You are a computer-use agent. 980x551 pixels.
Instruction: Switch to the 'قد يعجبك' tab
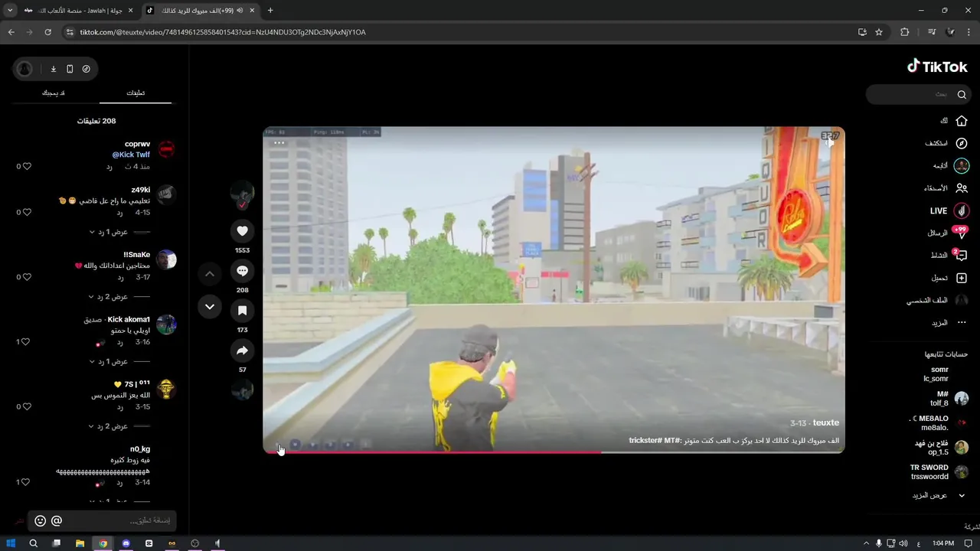click(x=54, y=93)
